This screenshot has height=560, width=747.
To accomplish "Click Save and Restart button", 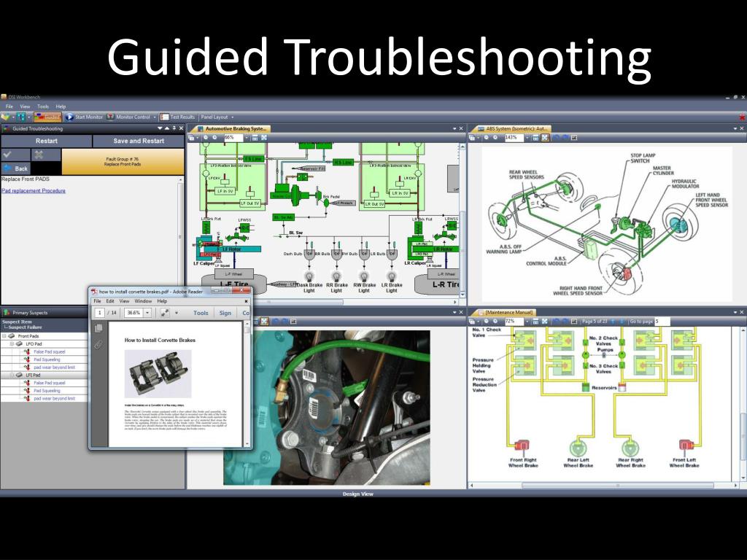I will point(139,141).
